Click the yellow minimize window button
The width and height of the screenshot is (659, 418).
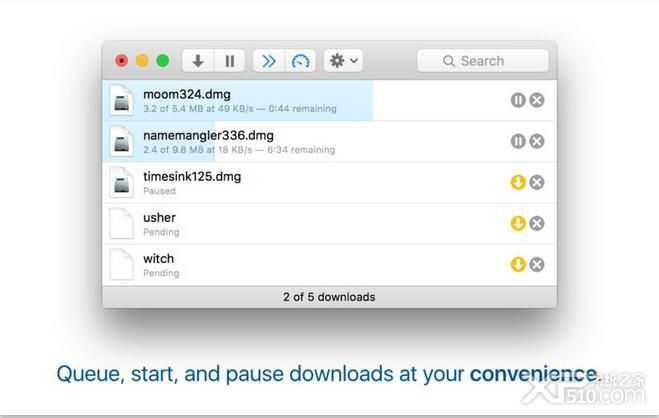(x=142, y=61)
